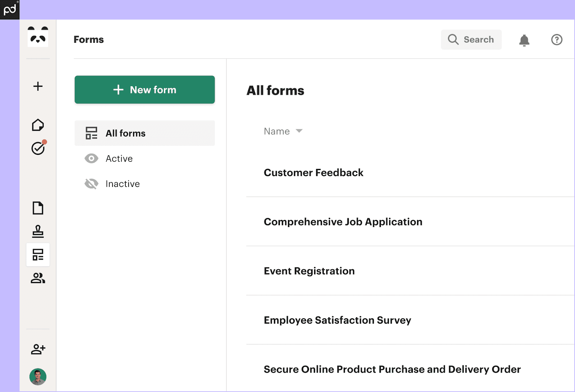Image resolution: width=575 pixels, height=392 pixels.
Task: Open the help question mark icon
Action: [x=557, y=40]
